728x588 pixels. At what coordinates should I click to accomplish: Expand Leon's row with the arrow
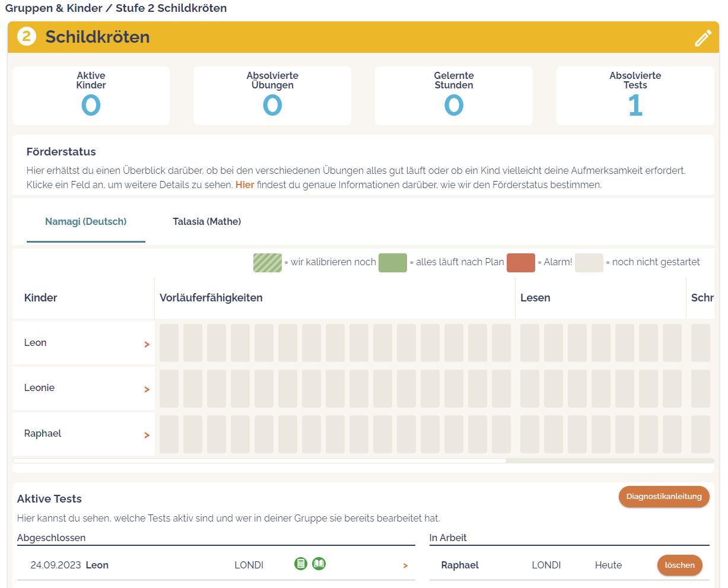tap(147, 344)
